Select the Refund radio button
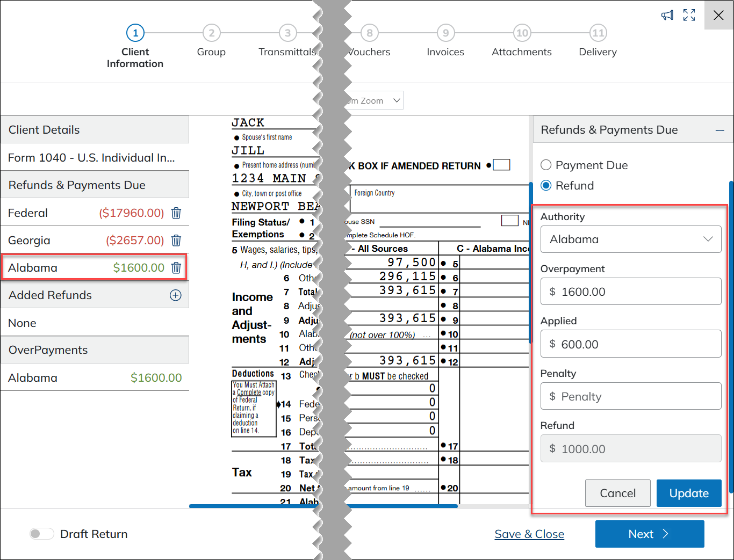Screen dimensions: 734x560 (x=546, y=185)
